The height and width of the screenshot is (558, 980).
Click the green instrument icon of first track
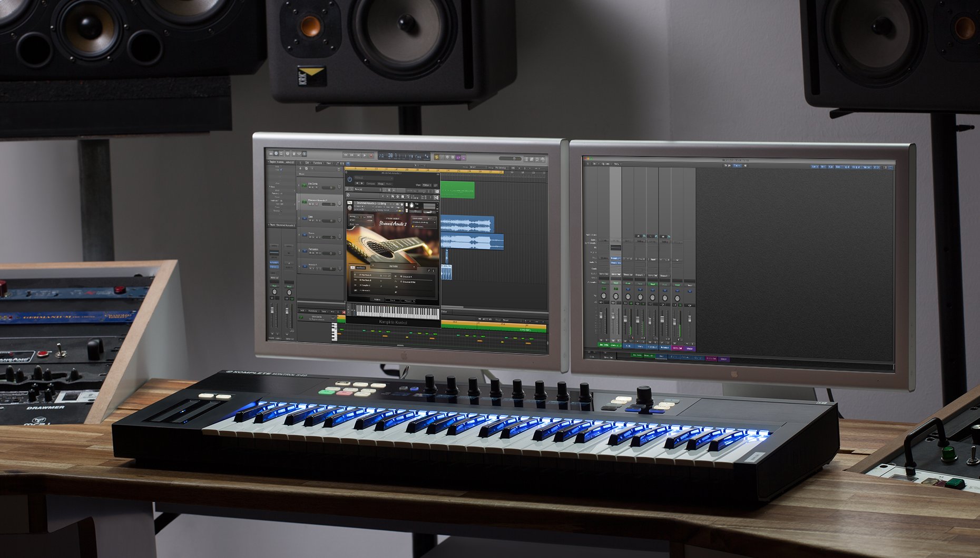(x=304, y=185)
